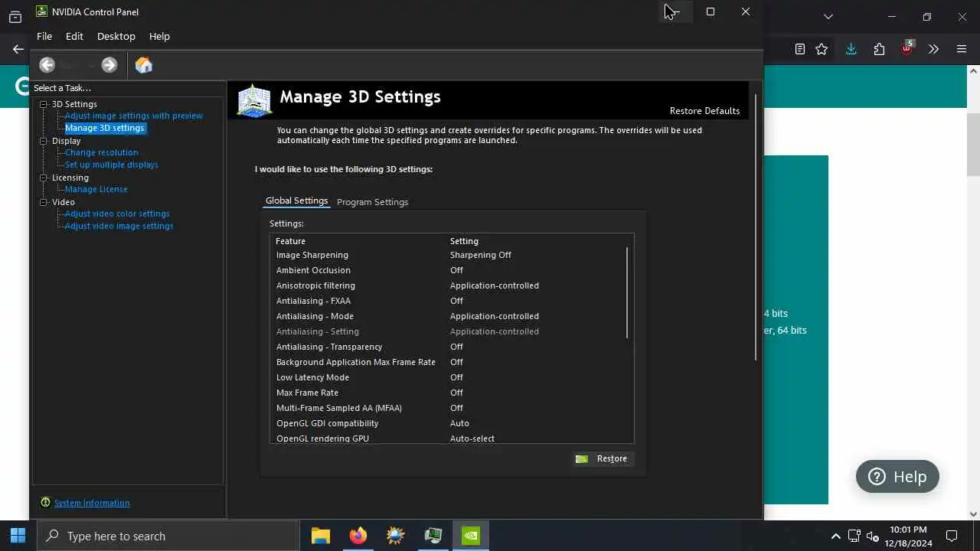Collapse the Display tree node
Image resolution: width=980 pixels, height=551 pixels.
(44, 141)
